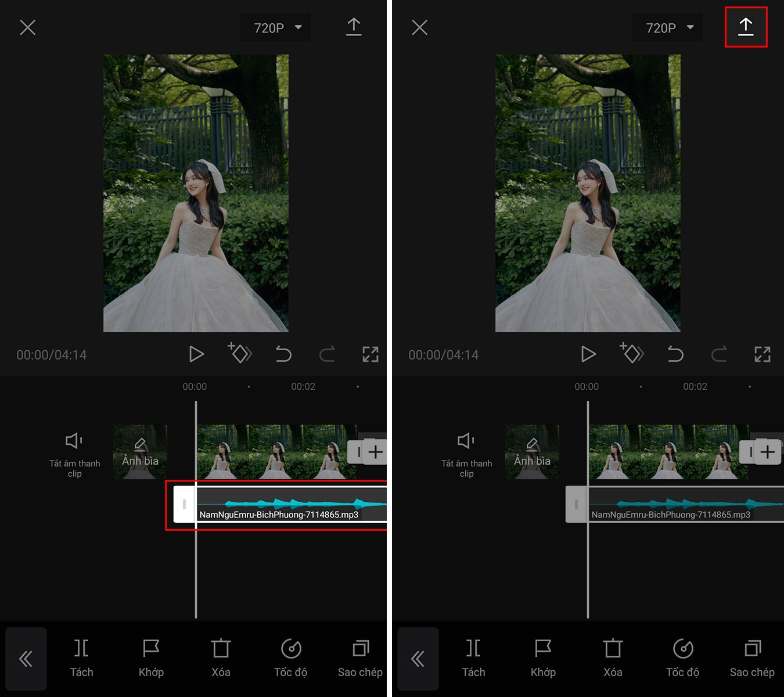
Task: Enter fullscreen preview in the left screen
Action: [371, 354]
